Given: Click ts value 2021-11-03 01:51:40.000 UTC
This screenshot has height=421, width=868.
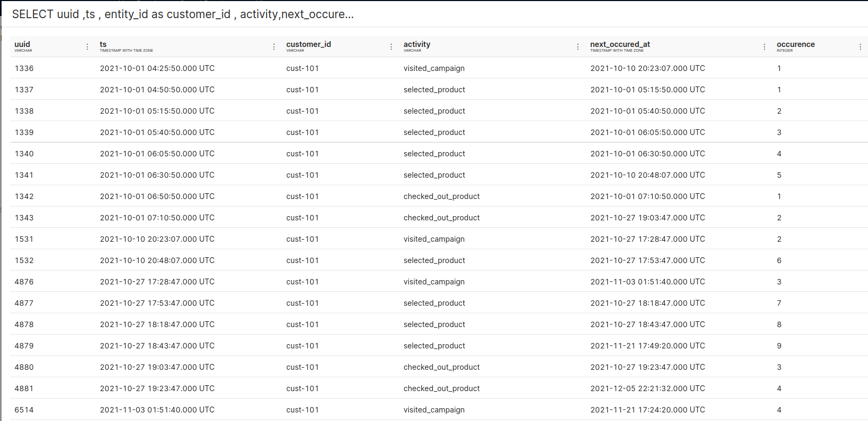Looking at the screenshot, I should [157, 410].
